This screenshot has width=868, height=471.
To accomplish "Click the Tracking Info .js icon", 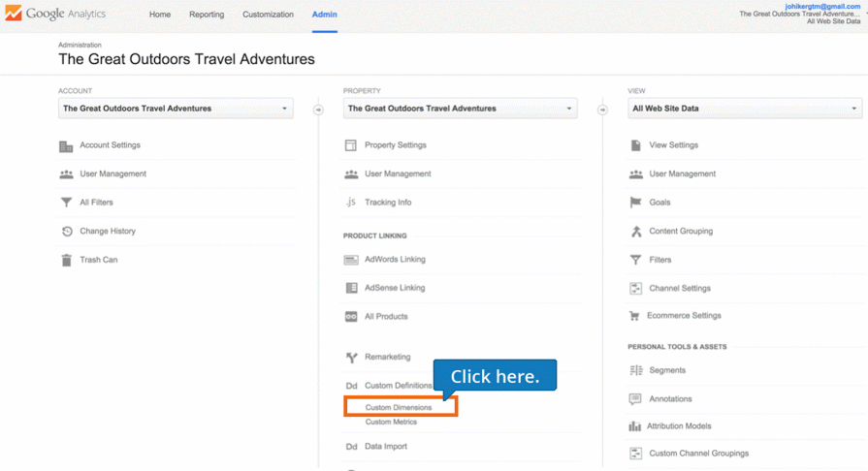I will 350,202.
